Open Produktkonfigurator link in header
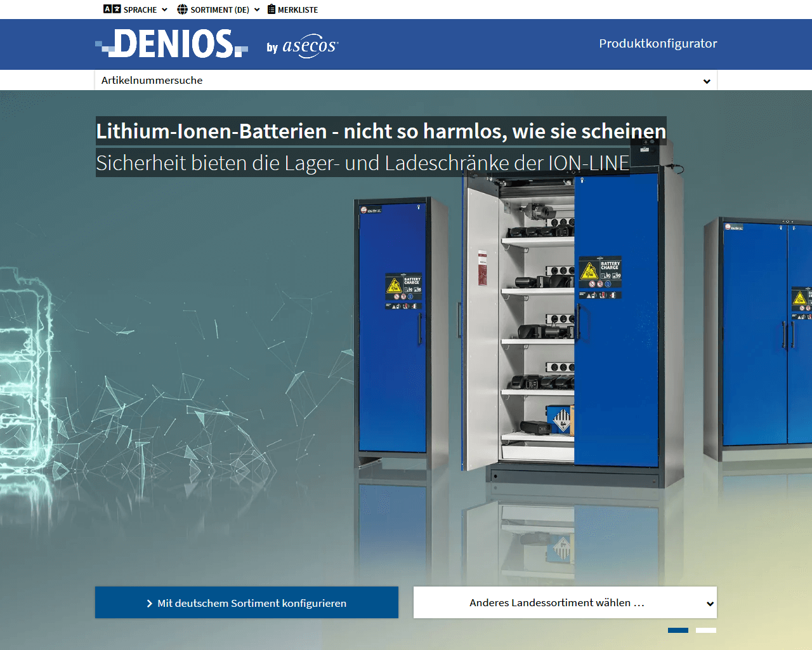Viewport: 812px width, 650px height. point(658,44)
